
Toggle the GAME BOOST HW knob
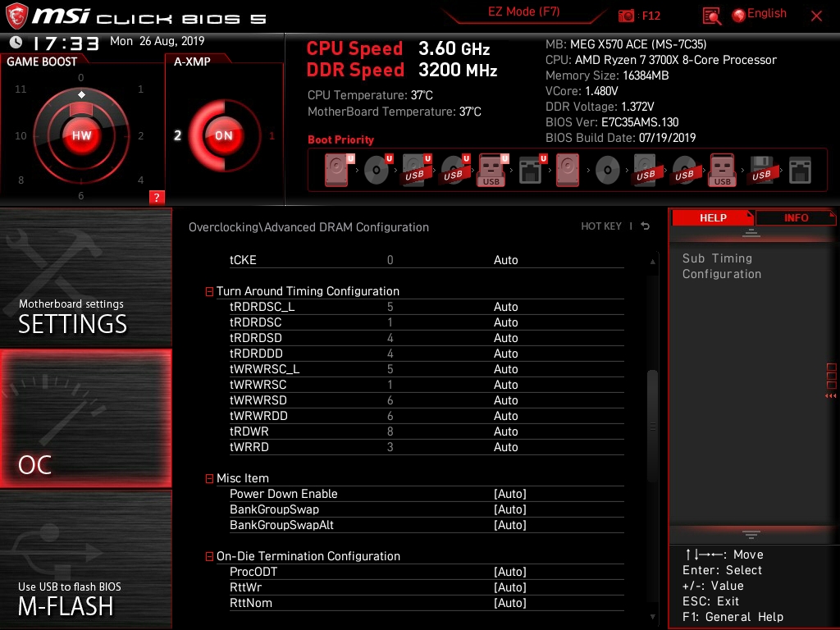click(x=81, y=135)
